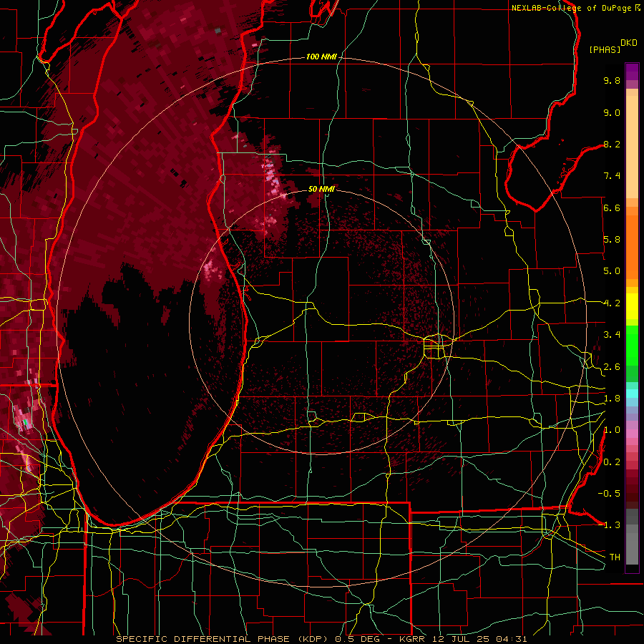This screenshot has width=644, height=644.
Task: Click the SPECIFIC DIFFERENTIAL PHASE (KDP) caption
Action: (x=223, y=639)
